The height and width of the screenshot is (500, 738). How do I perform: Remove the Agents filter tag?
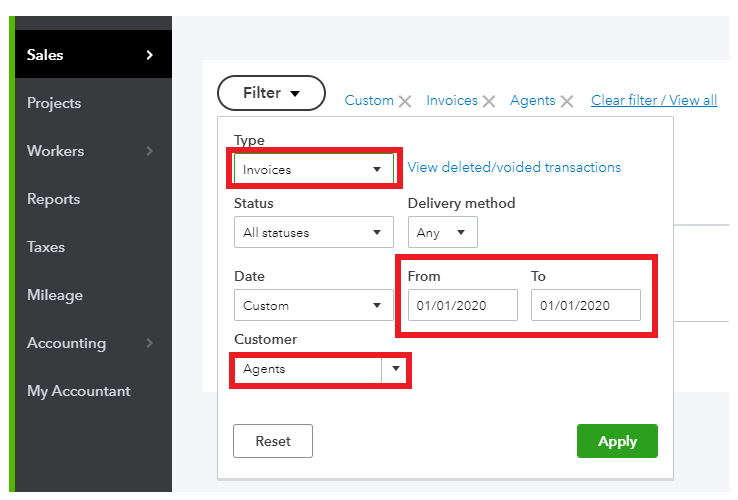[567, 101]
